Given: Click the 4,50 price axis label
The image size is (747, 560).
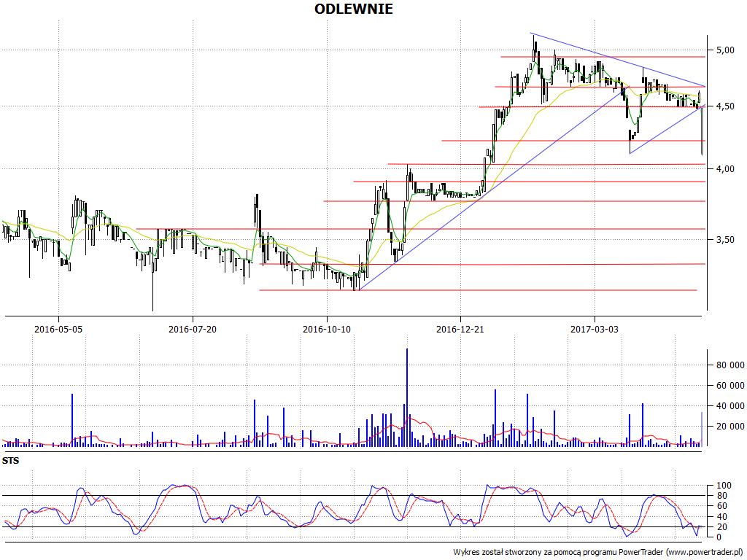Looking at the screenshot, I should (724, 106).
